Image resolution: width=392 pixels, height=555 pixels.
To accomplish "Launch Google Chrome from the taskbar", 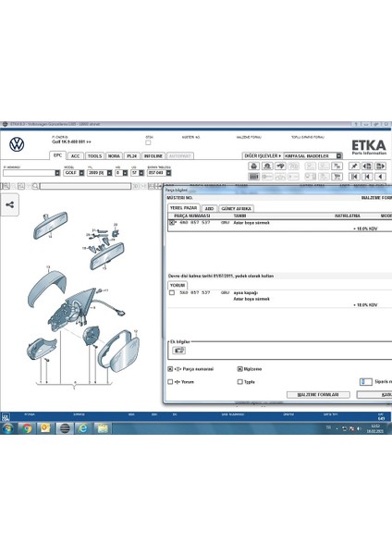I will (x=27, y=428).
